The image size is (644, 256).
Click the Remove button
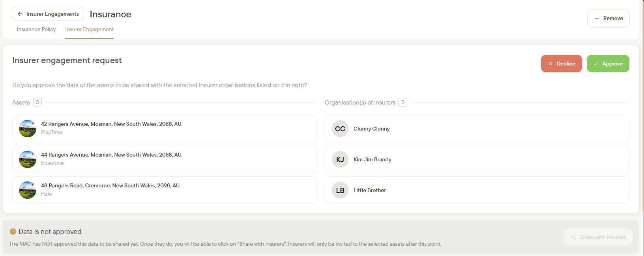tap(608, 19)
